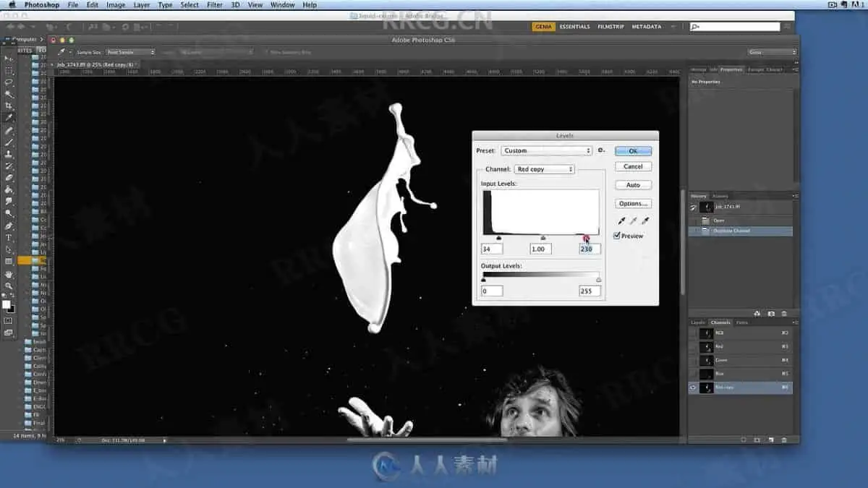Select the Type tool

pos(9,237)
